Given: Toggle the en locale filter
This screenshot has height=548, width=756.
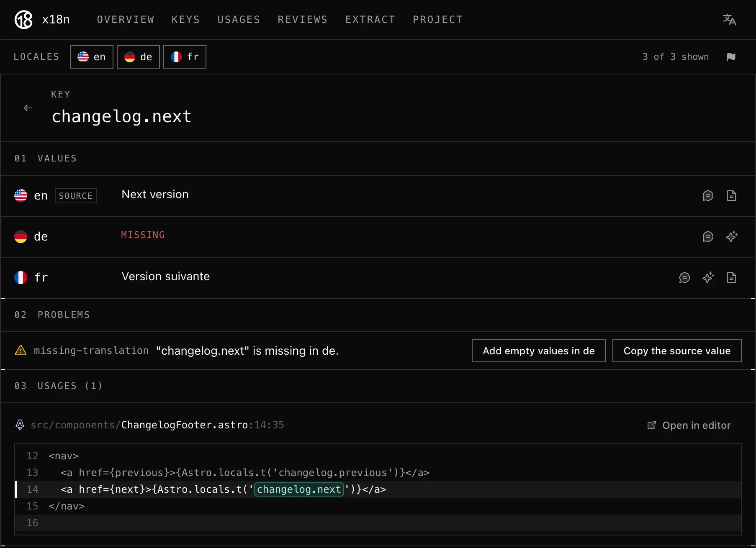Looking at the screenshot, I should click(92, 57).
